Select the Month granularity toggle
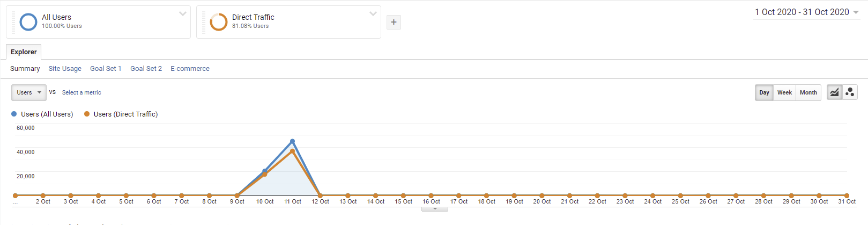Screen dimensions: 868x225 tap(808, 92)
